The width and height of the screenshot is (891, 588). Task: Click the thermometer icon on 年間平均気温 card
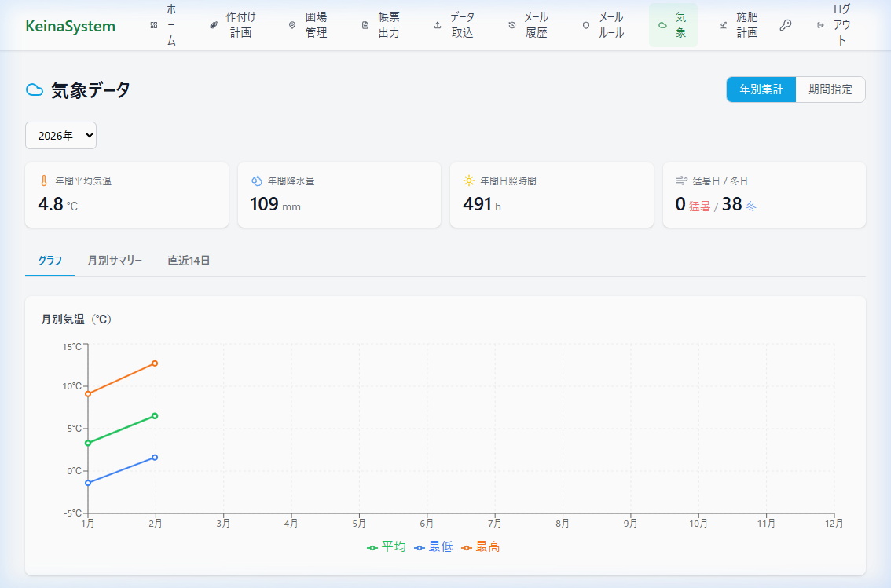tap(44, 181)
